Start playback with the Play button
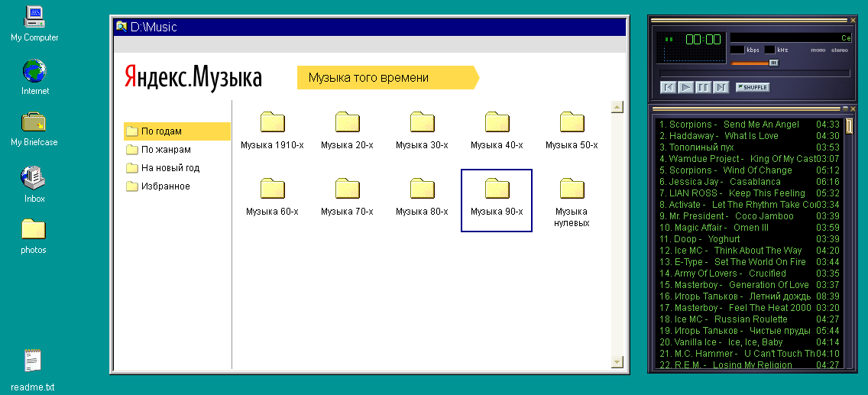 [x=685, y=87]
